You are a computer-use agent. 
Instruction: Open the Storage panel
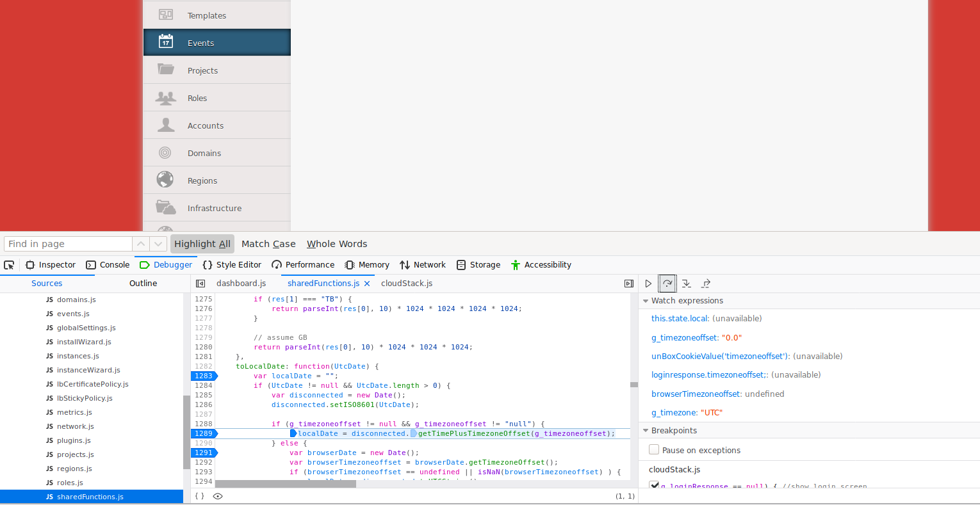tap(478, 265)
